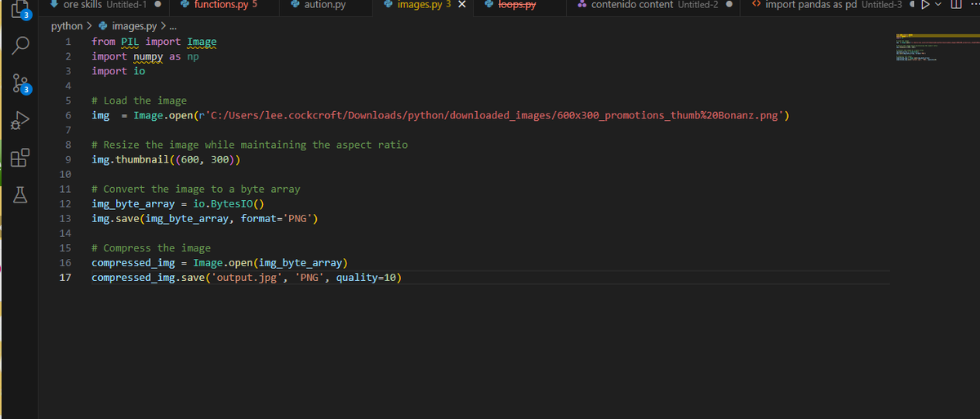Open the Search view magnifier icon
The width and height of the screenshot is (980, 419).
(x=22, y=43)
